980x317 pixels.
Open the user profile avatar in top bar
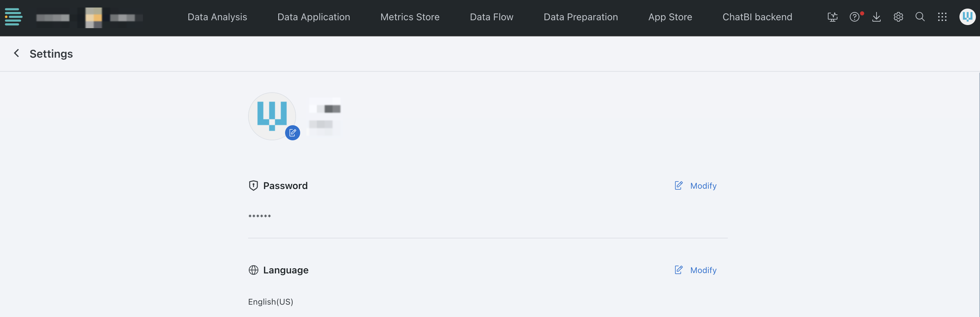[967, 17]
